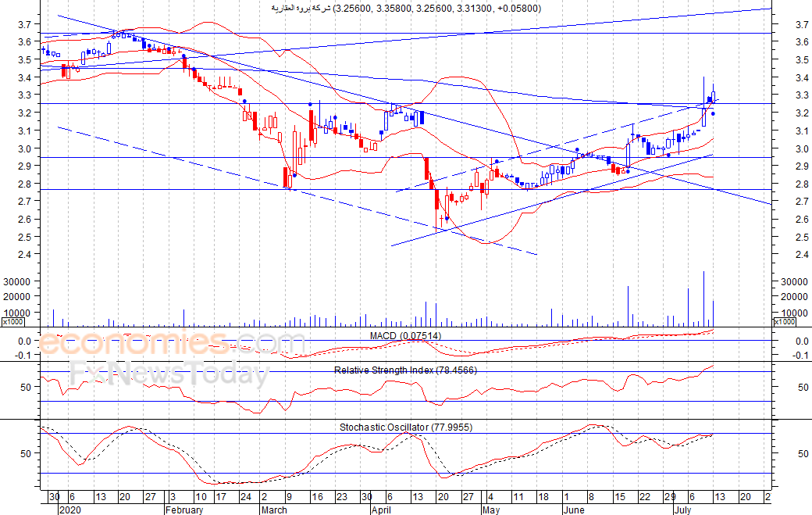Viewport: 812px width, 515px height.
Task: Click the 10000 volume label on right axis
Action: [x=794, y=313]
